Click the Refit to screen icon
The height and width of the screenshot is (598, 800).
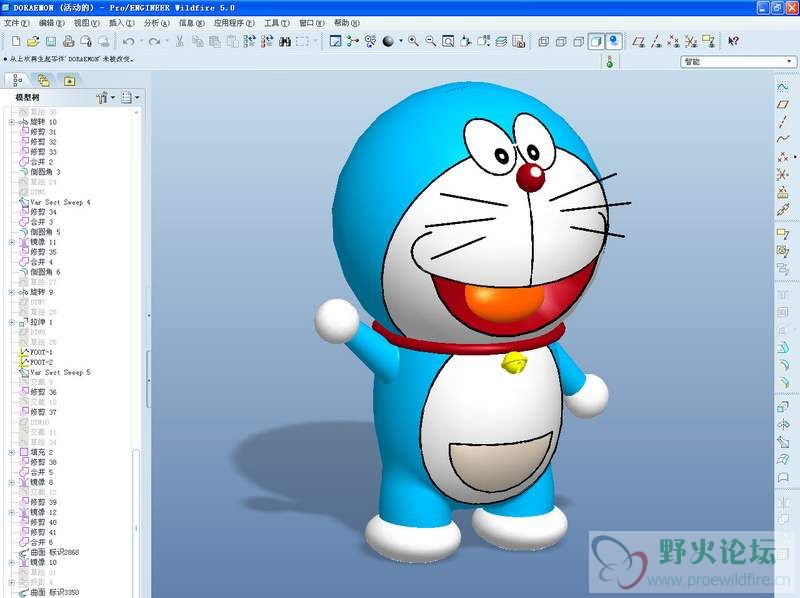[x=448, y=41]
